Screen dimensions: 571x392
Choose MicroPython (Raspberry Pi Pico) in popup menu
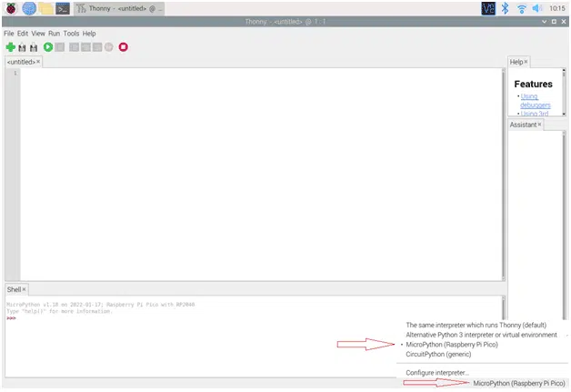coord(452,345)
